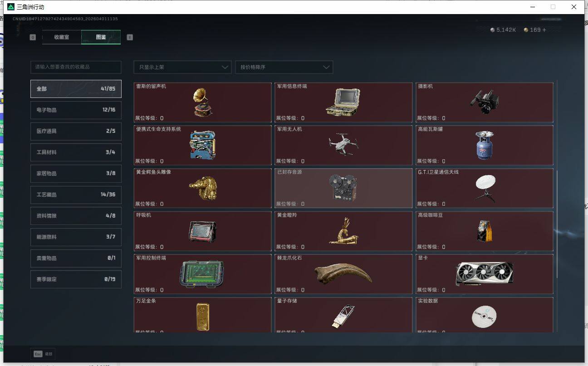Viewport: 588px width, 366px height.
Task: Click the Q key hint beside 收藏室
Action: click(33, 37)
